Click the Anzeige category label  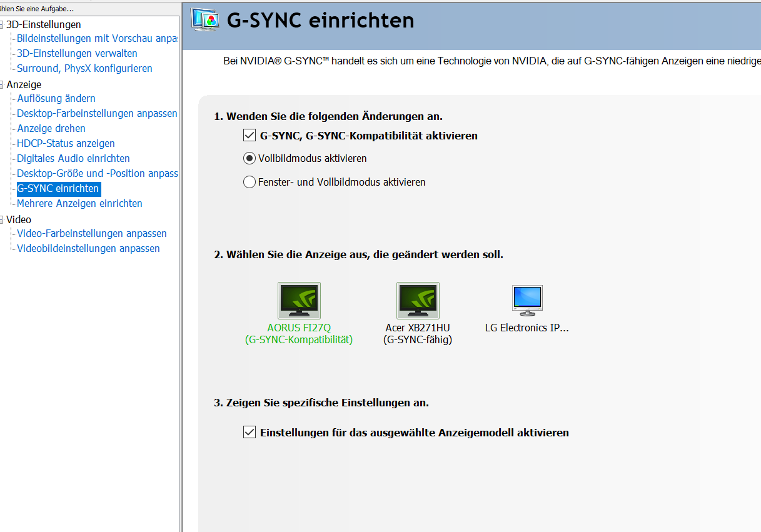[24, 84]
